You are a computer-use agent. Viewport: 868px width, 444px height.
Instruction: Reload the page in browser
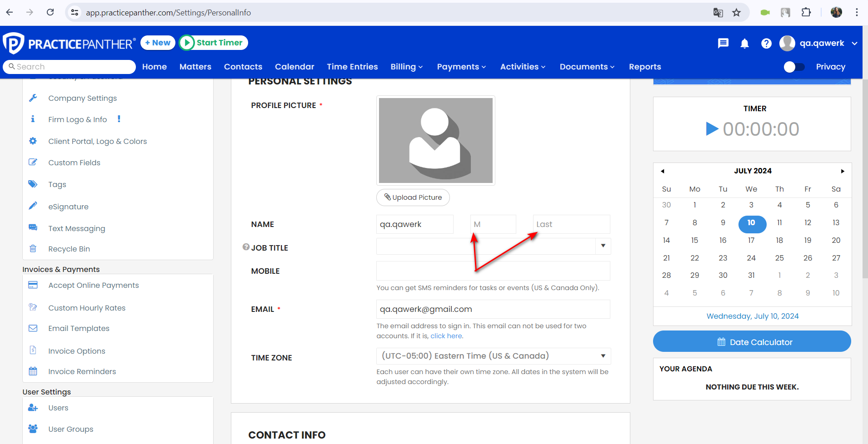pyautogui.click(x=50, y=12)
